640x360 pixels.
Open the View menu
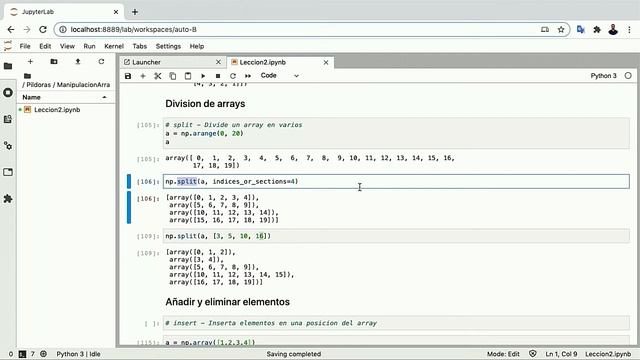click(x=67, y=46)
